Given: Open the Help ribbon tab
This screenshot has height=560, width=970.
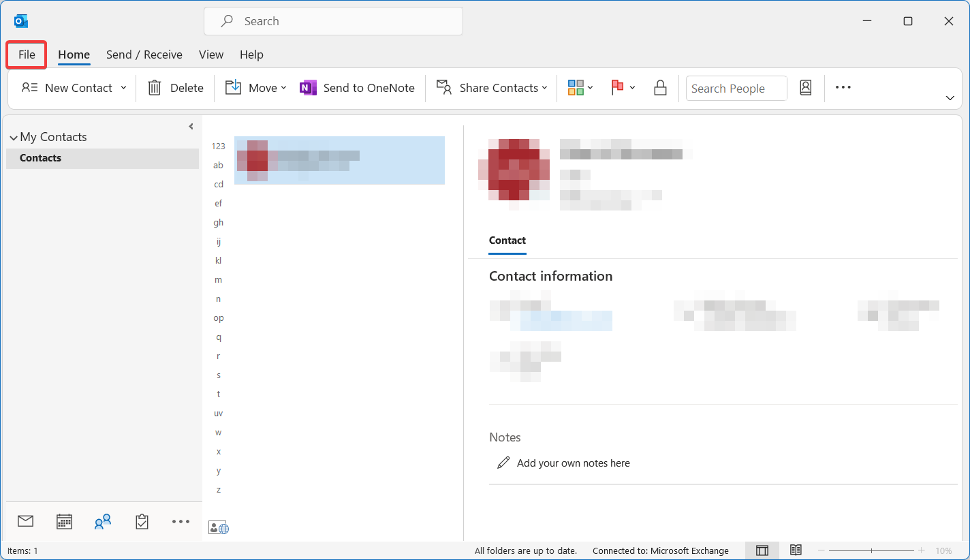Looking at the screenshot, I should (x=251, y=55).
